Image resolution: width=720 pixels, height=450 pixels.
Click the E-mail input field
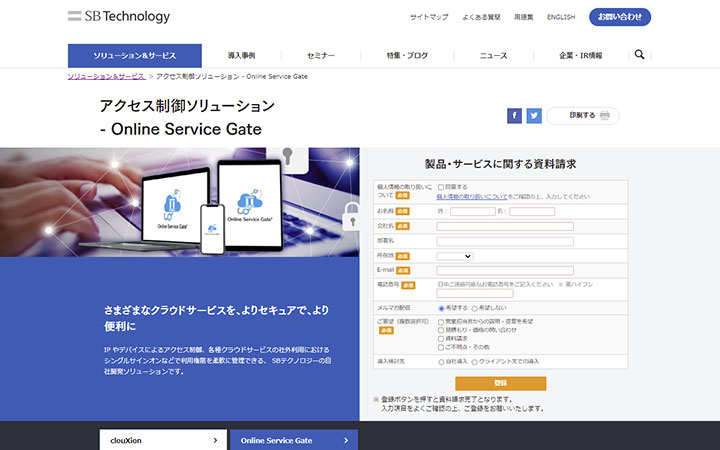pos(505,270)
